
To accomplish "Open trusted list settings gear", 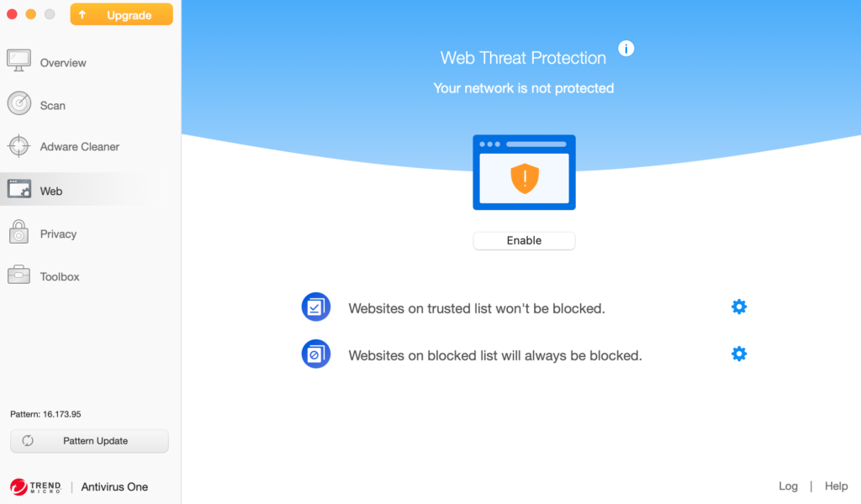I will click(738, 307).
